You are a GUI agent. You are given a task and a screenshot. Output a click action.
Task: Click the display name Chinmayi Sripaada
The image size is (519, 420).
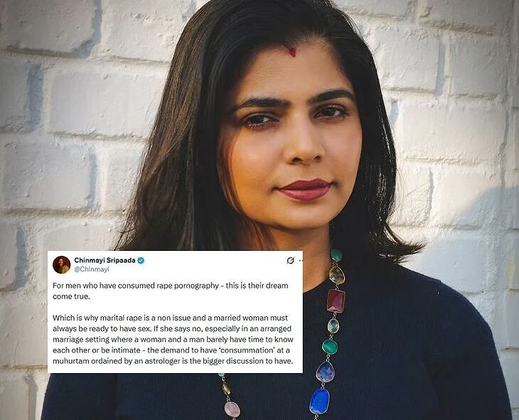(x=105, y=261)
